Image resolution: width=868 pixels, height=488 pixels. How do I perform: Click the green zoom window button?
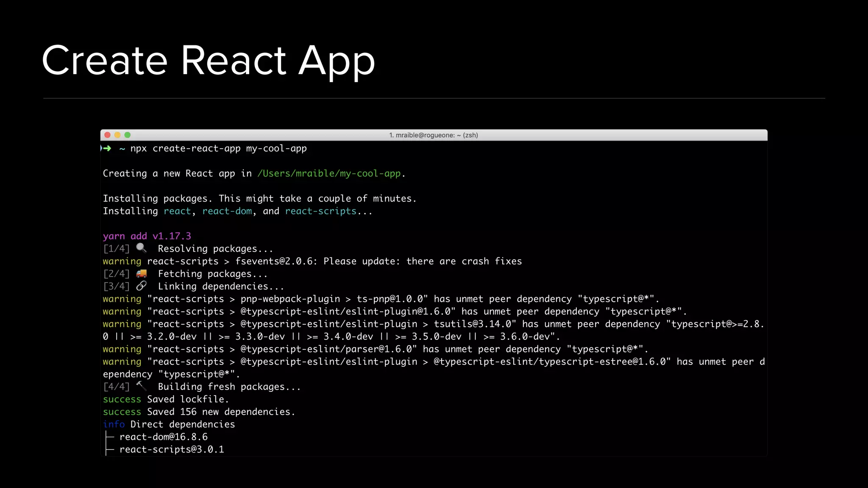pos(128,135)
